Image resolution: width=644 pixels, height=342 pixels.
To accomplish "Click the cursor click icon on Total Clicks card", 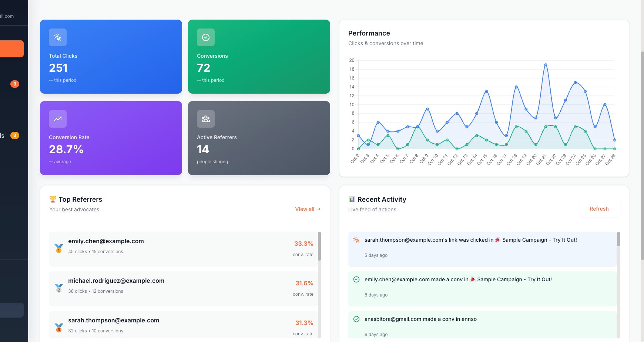I will click(x=58, y=37).
